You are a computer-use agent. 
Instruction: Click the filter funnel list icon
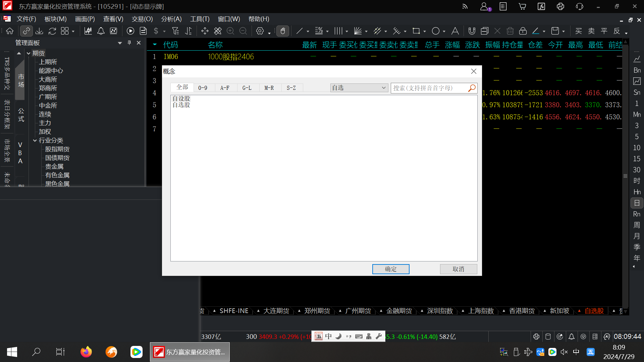pyautogui.click(x=175, y=31)
